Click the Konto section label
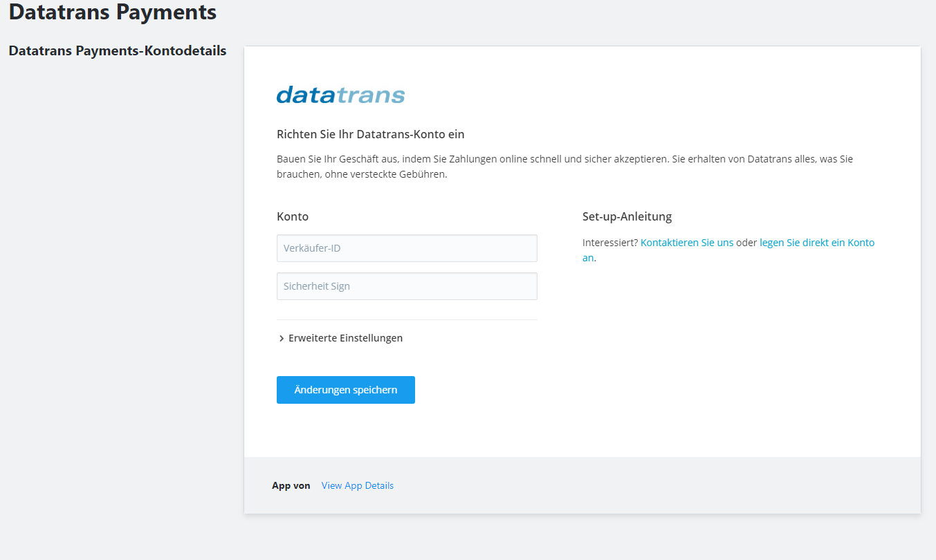 tap(293, 216)
